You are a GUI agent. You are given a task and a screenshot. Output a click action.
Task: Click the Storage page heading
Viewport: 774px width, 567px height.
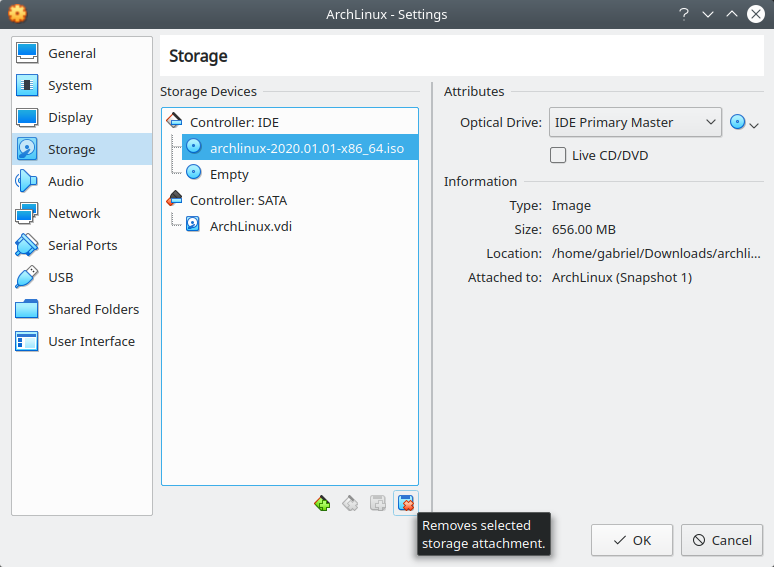pyautogui.click(x=198, y=56)
